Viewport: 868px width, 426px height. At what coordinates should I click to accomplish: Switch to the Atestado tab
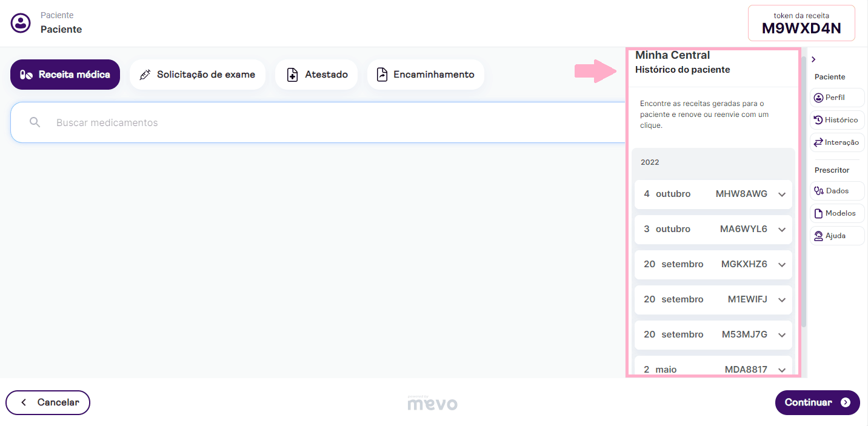pyautogui.click(x=316, y=75)
